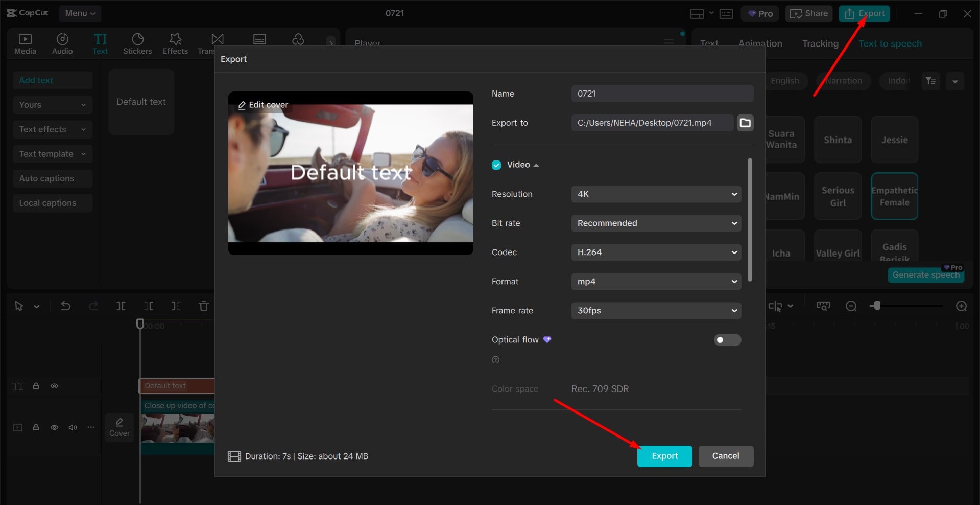The width and height of the screenshot is (980, 505).
Task: Click the Cover button on video track
Action: point(119,427)
